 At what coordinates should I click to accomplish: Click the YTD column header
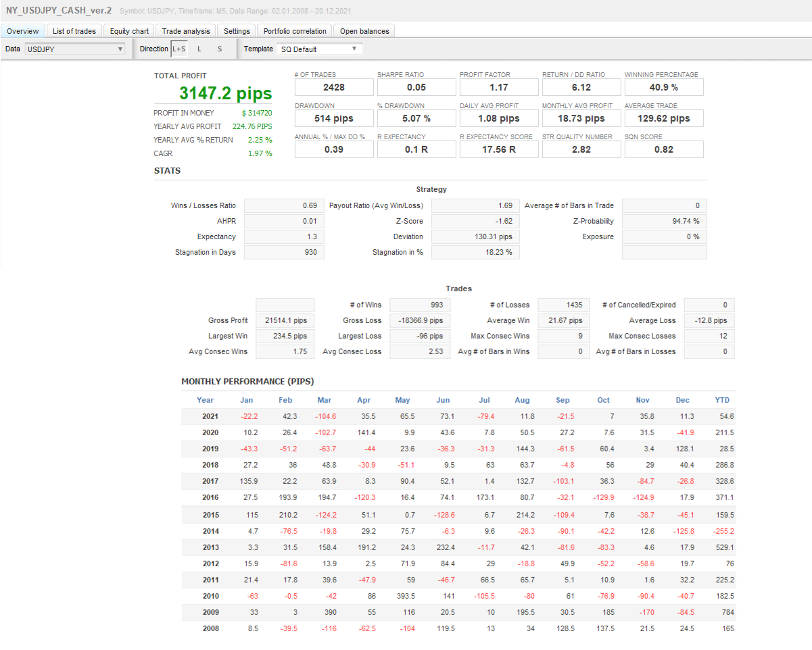pos(722,400)
